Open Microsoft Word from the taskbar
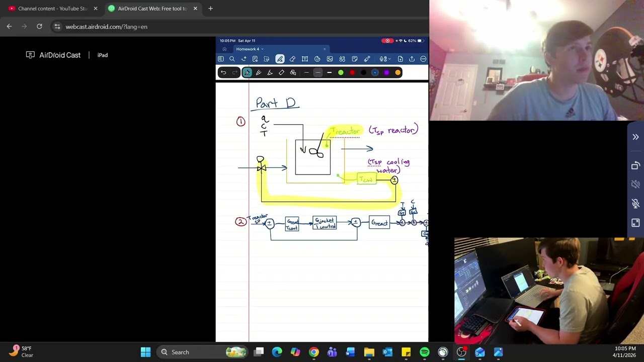This screenshot has width=644, height=362. click(x=350, y=352)
